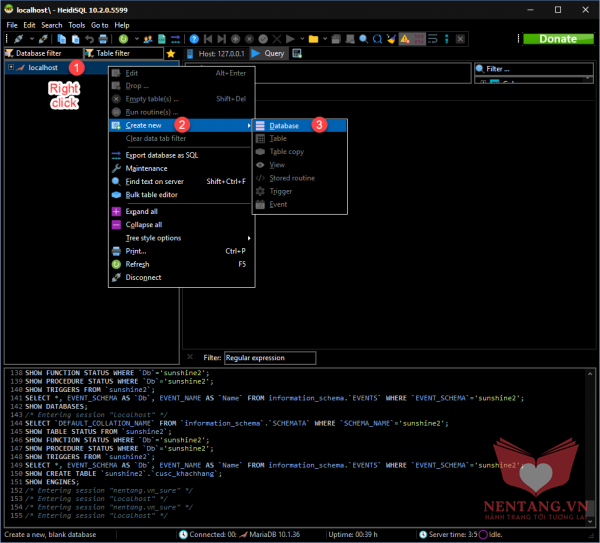600x543 pixels.
Task: Expand the localhost tree node
Action: coord(10,67)
